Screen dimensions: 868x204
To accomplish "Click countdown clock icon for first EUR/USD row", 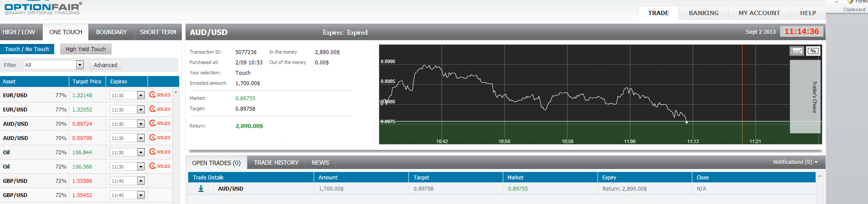I will coord(152,95).
